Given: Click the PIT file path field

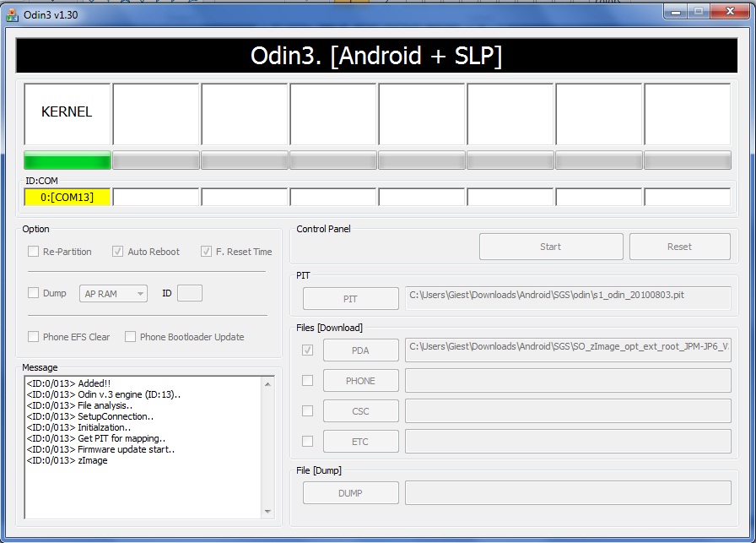Looking at the screenshot, I should (568, 298).
